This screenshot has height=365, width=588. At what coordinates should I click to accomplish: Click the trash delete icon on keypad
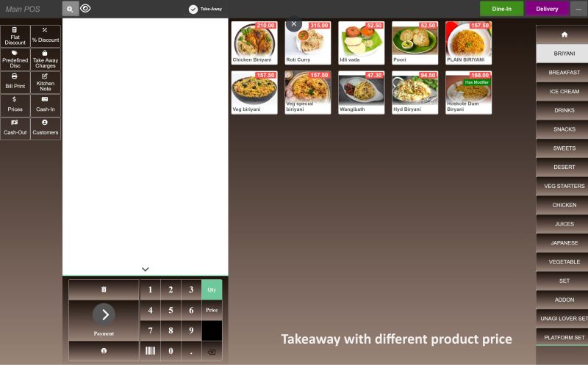coord(104,289)
